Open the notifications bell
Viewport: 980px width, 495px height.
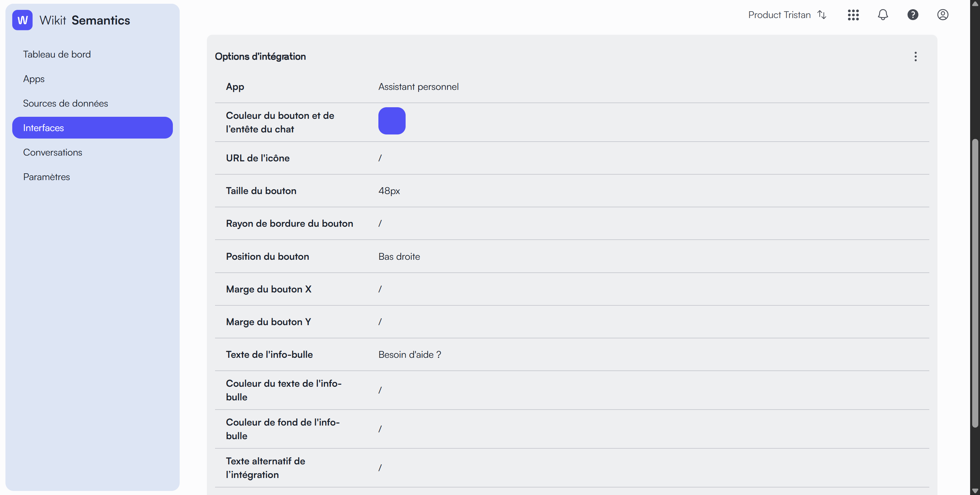pos(883,15)
